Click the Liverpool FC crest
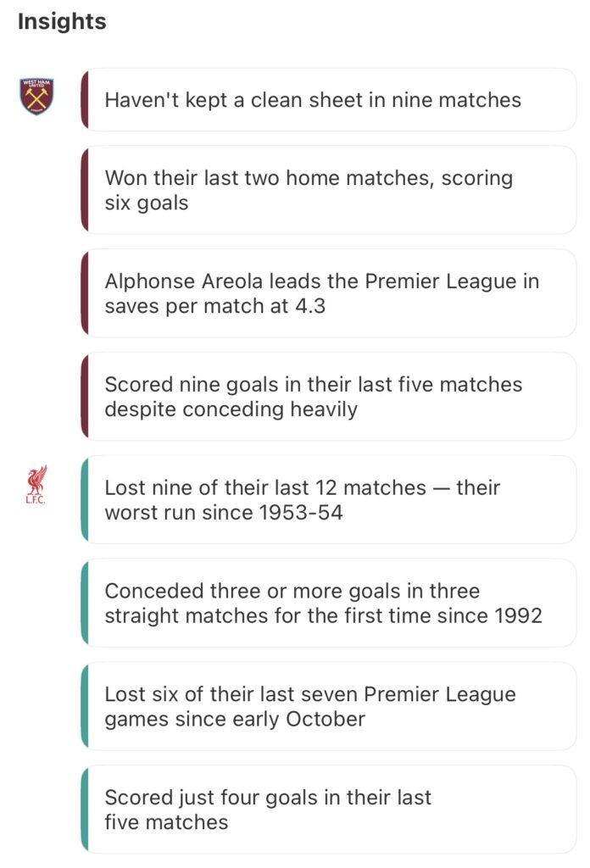The image size is (590, 868). point(36,484)
